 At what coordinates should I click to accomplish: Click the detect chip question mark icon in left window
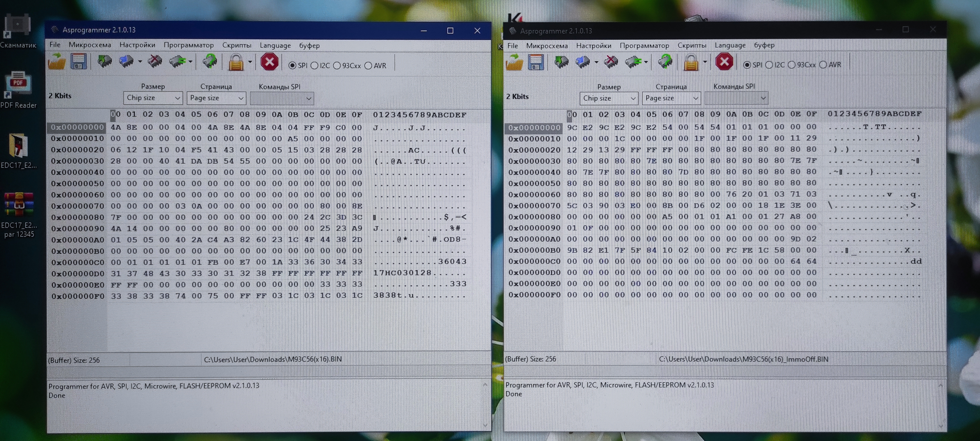pyautogui.click(x=210, y=61)
